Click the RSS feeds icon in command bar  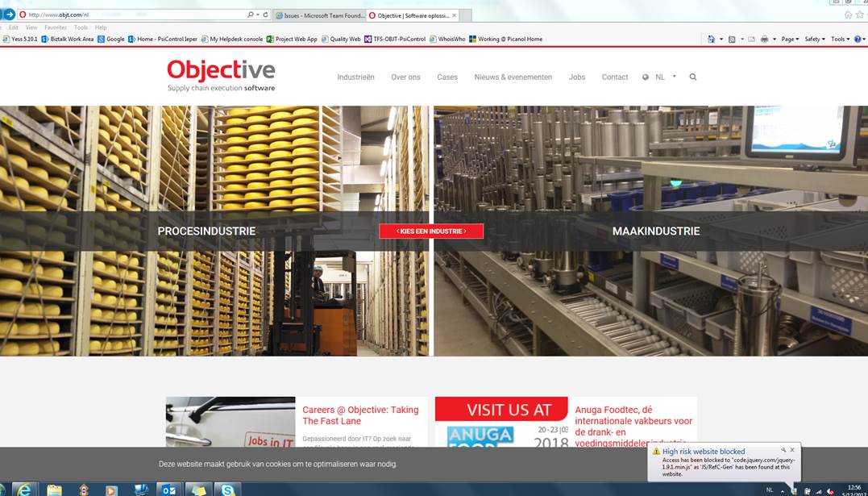[x=732, y=40]
